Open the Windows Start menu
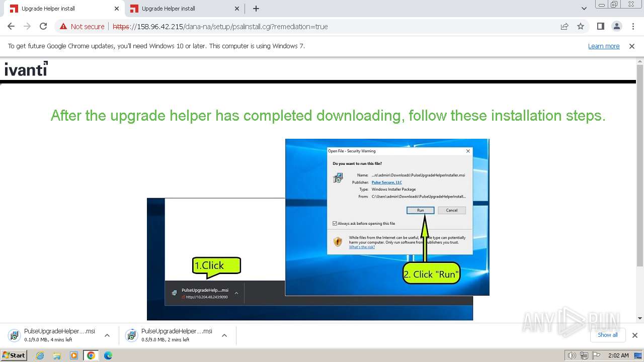The width and height of the screenshot is (644, 362). 14,355
